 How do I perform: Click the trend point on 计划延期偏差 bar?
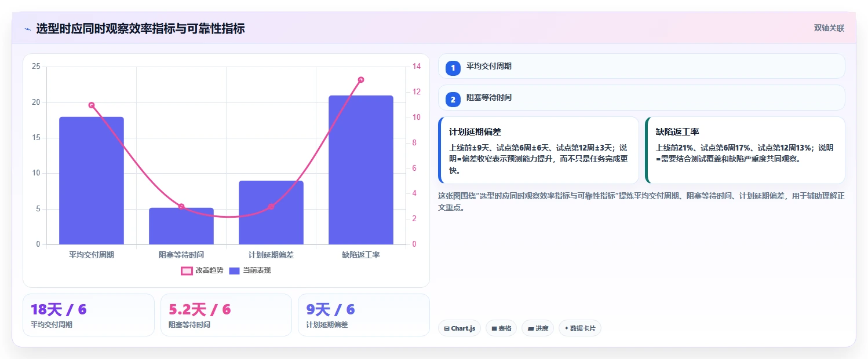[271, 207]
